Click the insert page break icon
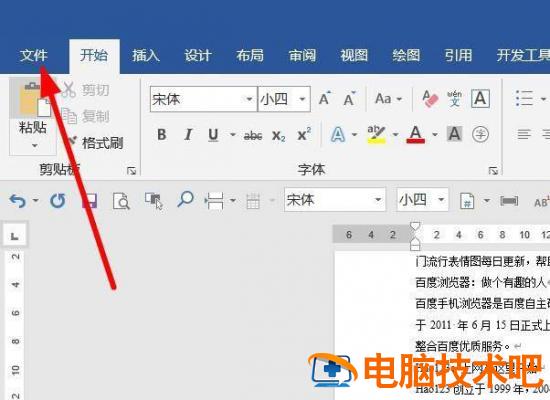The width and height of the screenshot is (550, 400). point(215,201)
